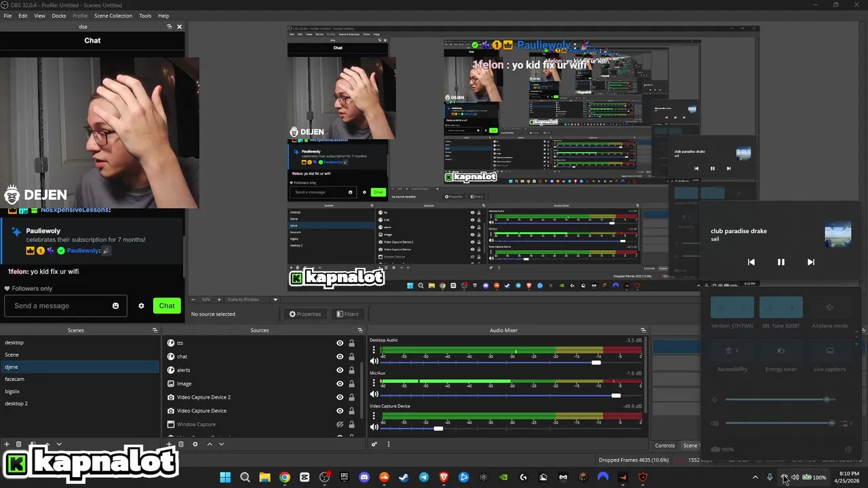Move the source down with the arrow
This screenshot has width=868, height=488.
(221, 444)
